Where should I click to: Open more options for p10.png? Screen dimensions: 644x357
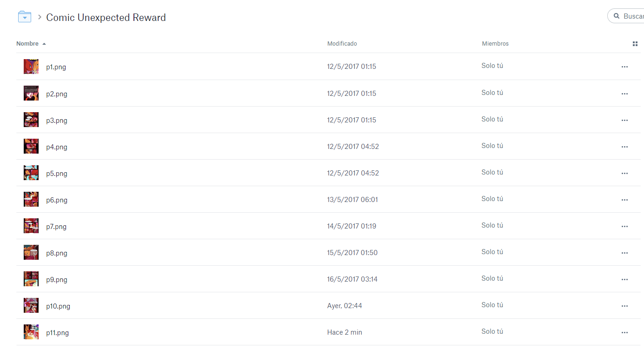624,306
